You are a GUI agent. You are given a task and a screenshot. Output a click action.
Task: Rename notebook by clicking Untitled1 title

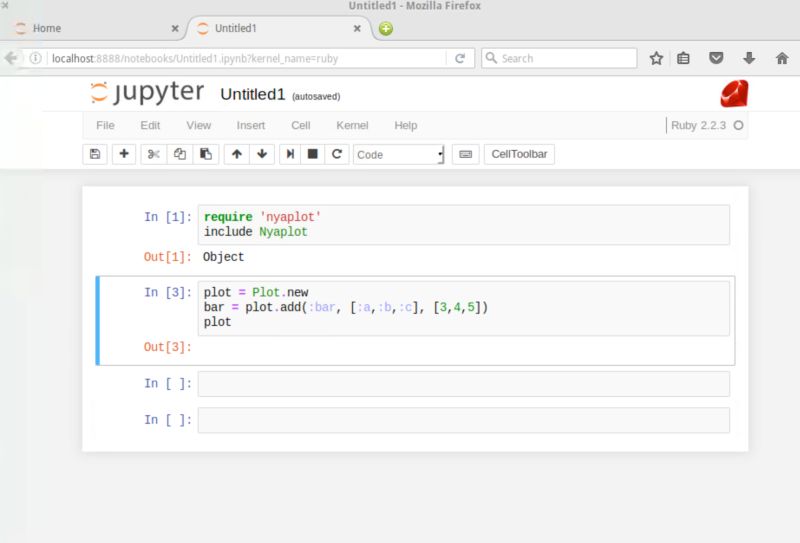click(253, 94)
